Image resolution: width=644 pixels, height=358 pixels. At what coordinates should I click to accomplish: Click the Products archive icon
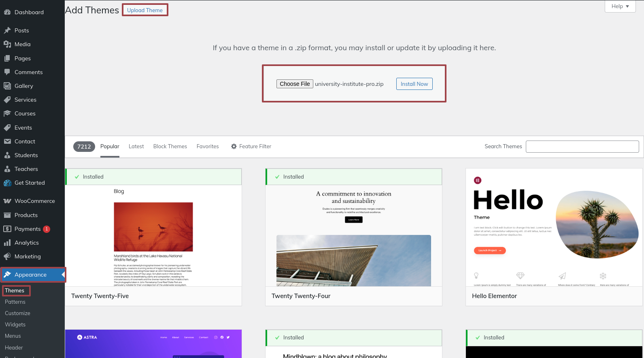(7, 215)
